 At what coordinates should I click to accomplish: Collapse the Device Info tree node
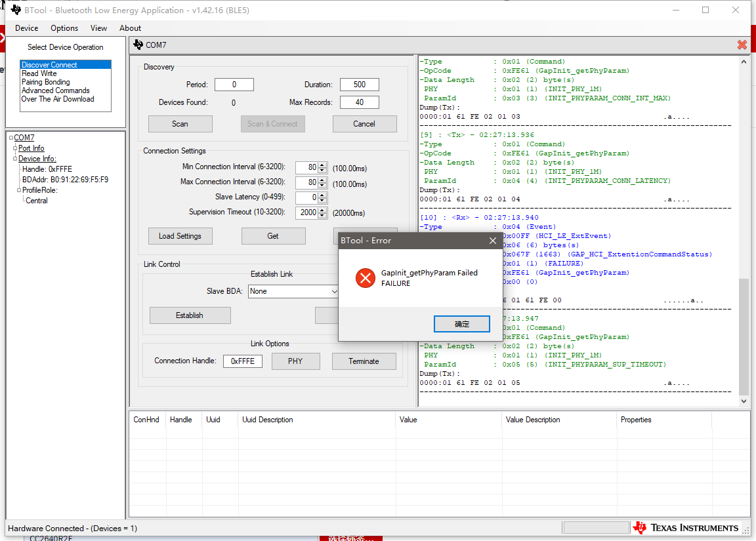point(15,159)
